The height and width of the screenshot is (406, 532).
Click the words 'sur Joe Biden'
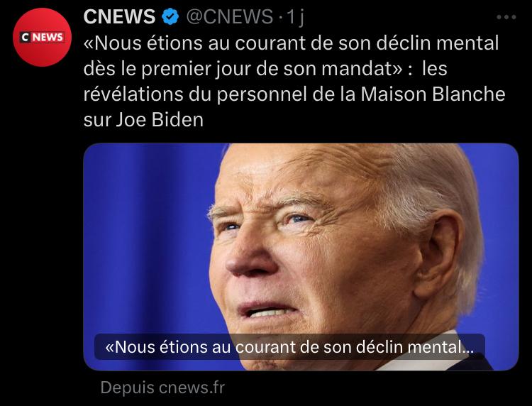coord(143,119)
